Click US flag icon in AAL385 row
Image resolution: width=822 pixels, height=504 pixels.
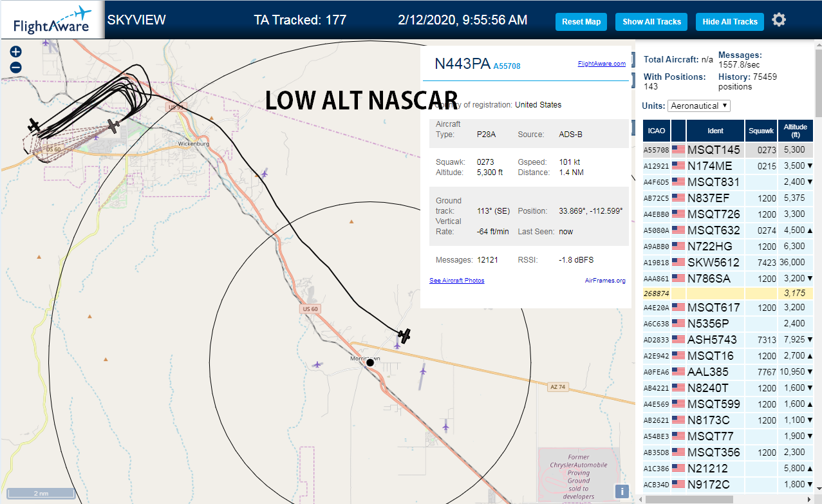678,372
